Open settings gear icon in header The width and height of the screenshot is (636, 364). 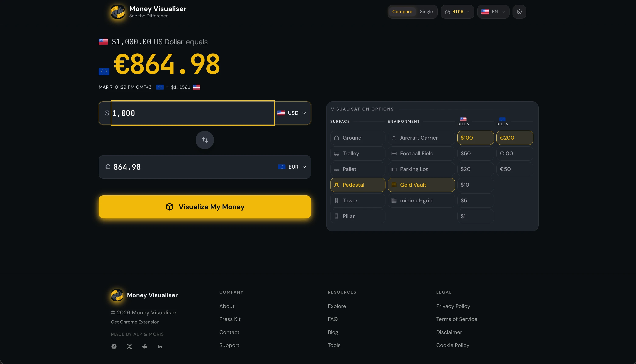point(519,12)
